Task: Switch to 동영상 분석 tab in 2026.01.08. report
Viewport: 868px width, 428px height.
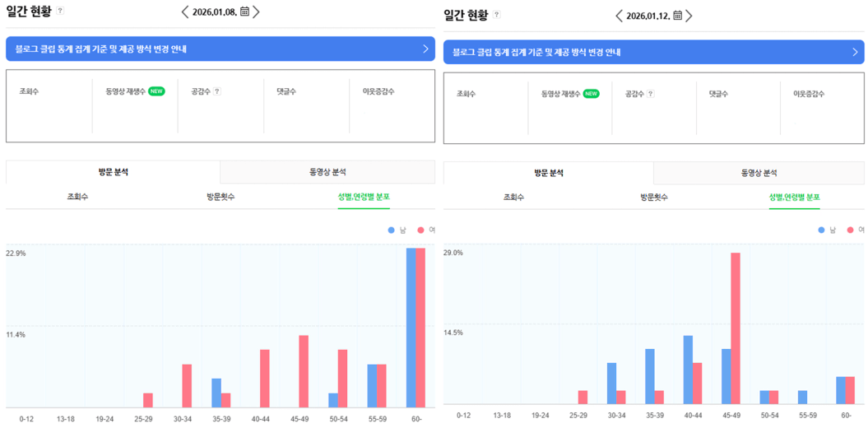Action: [327, 172]
